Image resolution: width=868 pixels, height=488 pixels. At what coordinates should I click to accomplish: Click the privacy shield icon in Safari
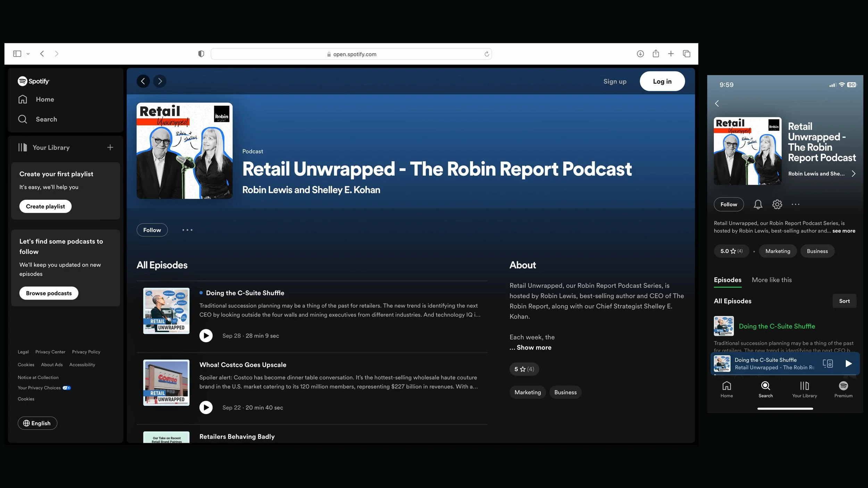(201, 54)
